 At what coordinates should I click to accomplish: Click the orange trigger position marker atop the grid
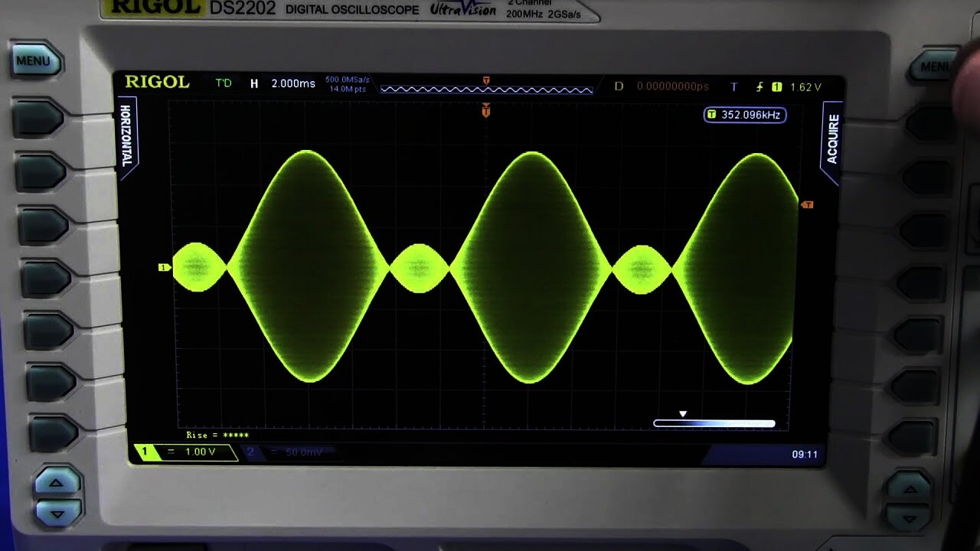tap(485, 112)
